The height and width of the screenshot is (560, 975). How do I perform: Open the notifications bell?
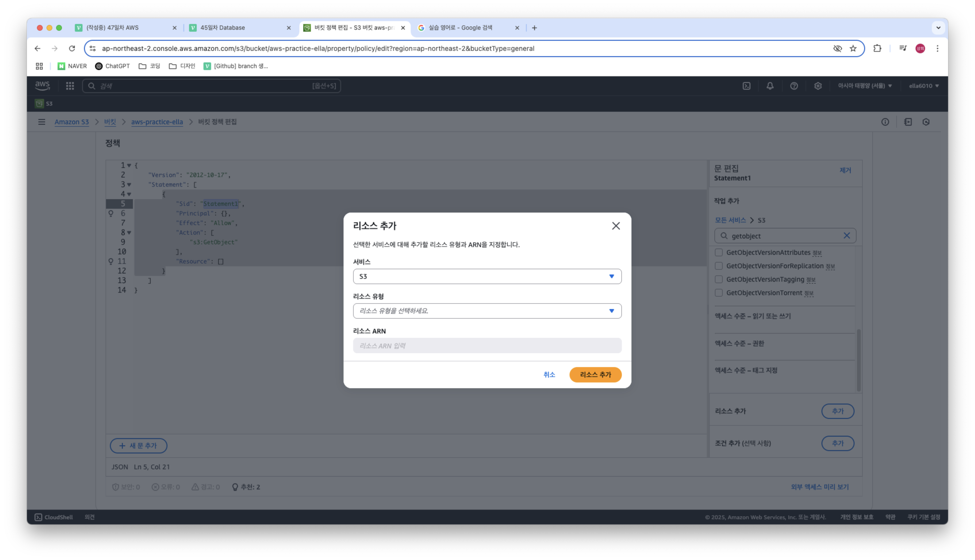click(770, 86)
